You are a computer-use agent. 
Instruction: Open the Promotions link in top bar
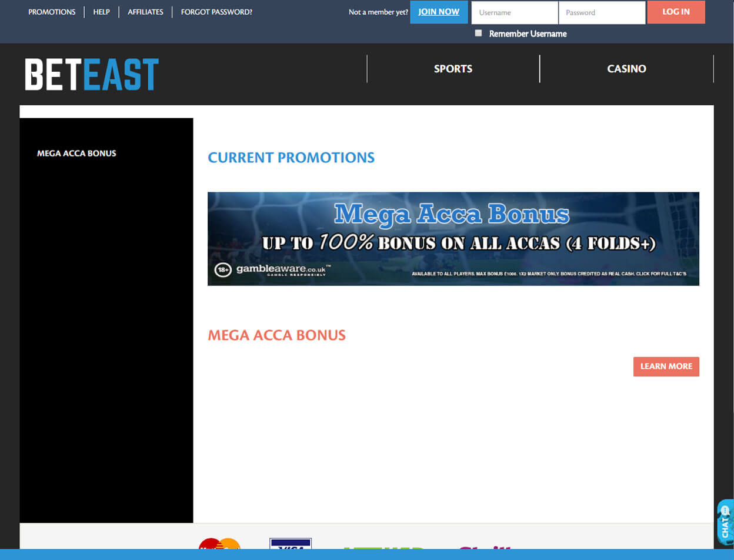52,12
